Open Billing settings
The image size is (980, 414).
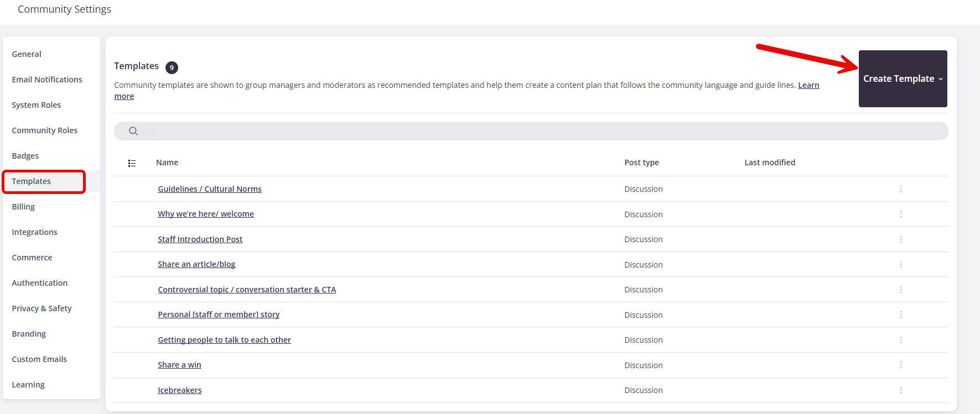click(x=23, y=207)
